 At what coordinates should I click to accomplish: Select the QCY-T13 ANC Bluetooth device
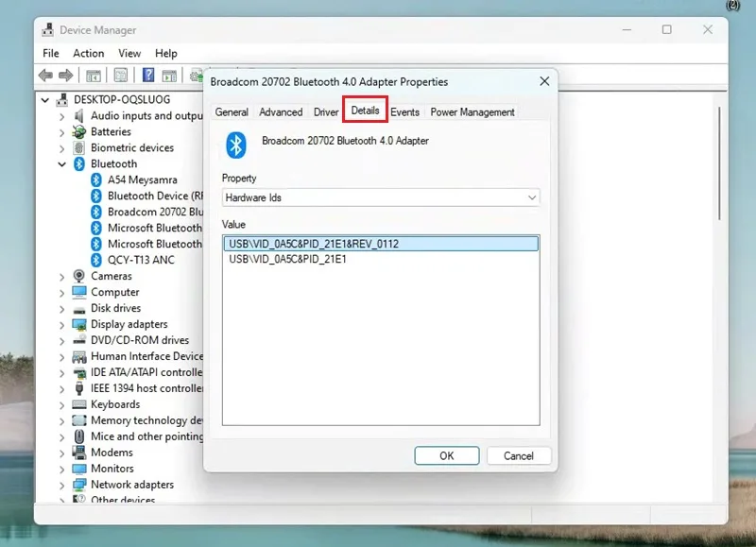point(141,260)
